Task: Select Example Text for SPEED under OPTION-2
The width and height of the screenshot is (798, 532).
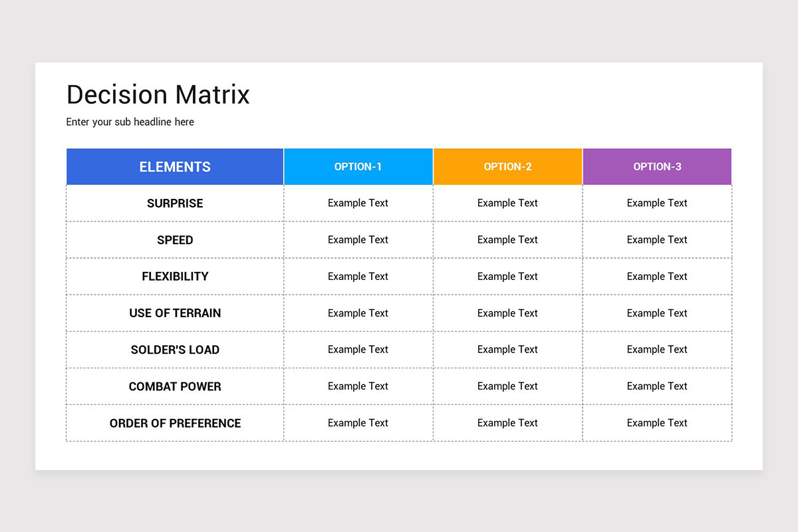Action: (x=507, y=239)
